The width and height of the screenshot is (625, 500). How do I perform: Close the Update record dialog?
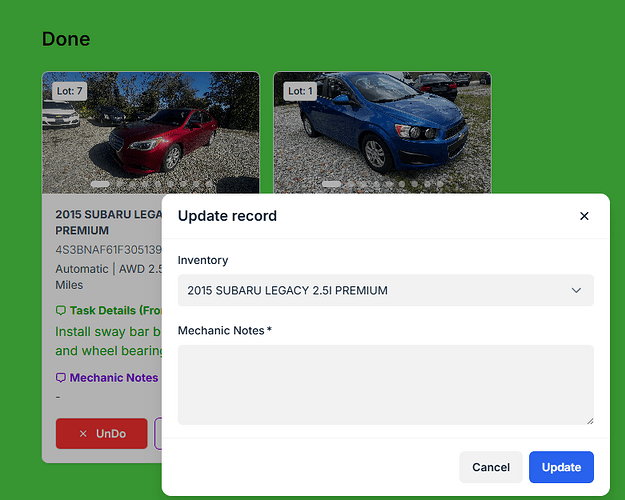pyautogui.click(x=584, y=216)
